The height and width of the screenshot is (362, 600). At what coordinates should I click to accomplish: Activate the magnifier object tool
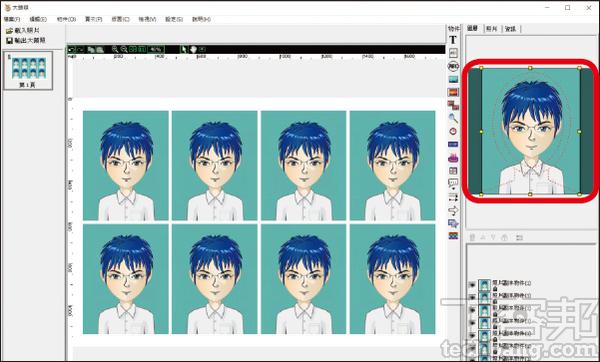pyautogui.click(x=453, y=118)
